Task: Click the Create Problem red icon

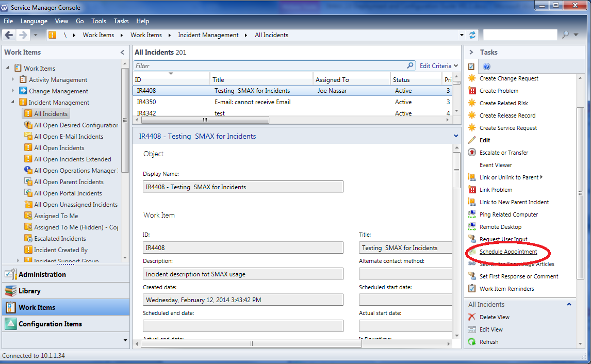Action: point(471,91)
